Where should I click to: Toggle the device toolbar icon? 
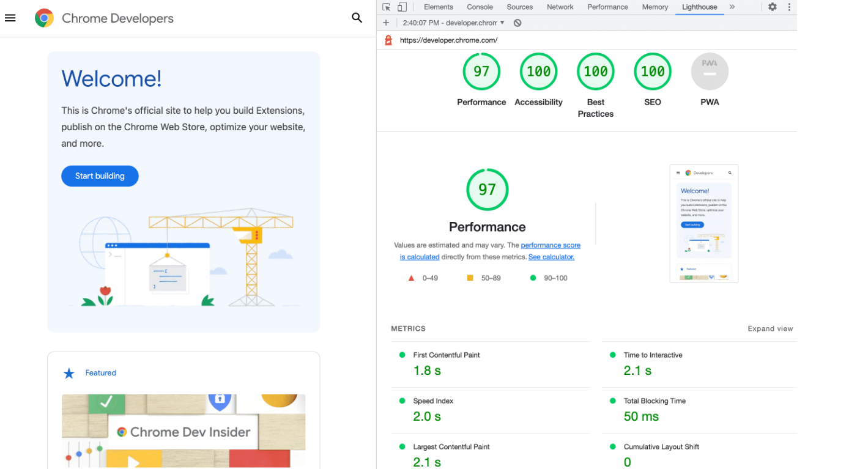tap(402, 7)
